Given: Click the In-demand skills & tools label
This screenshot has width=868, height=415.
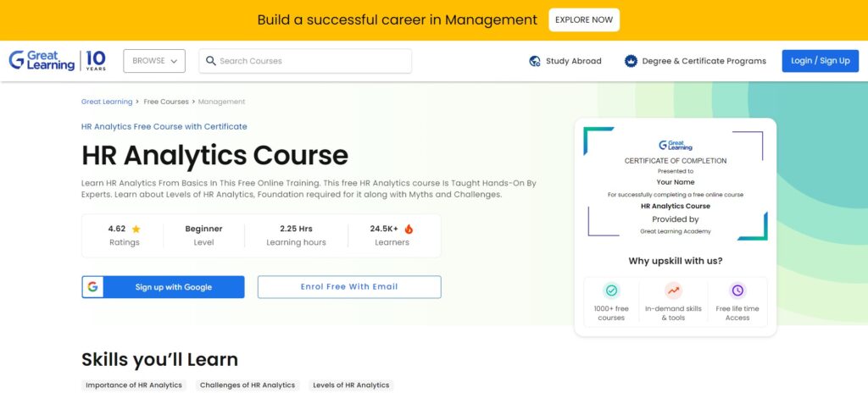Looking at the screenshot, I should [673, 313].
